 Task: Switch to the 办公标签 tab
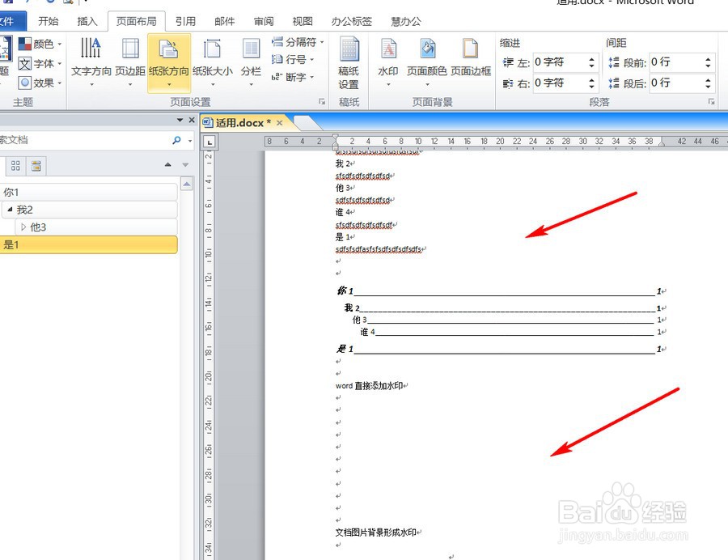pos(352,21)
